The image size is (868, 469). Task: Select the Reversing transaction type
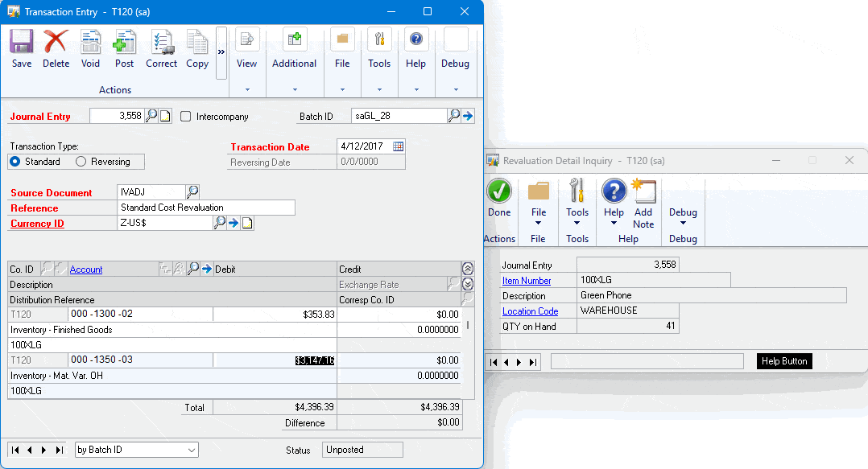(x=81, y=162)
